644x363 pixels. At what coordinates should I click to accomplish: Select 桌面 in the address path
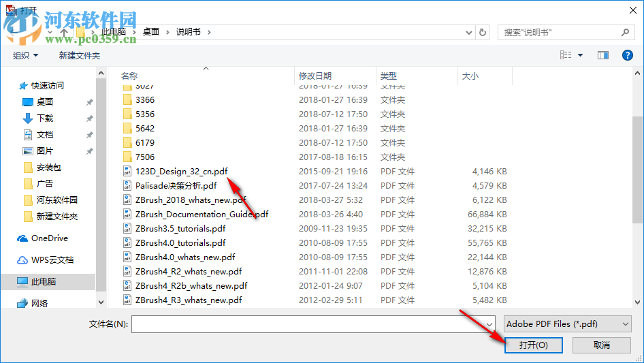150,31
